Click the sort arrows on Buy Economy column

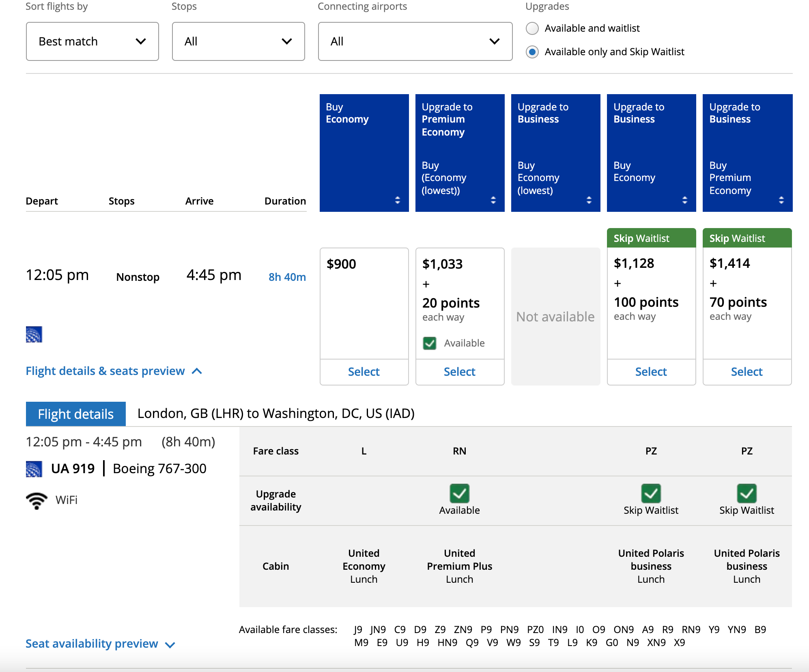(397, 200)
